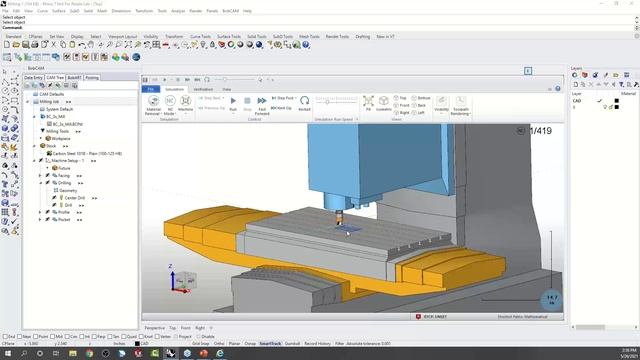Switch to the Posting tab
Screen dimensions: 640x360
click(x=92, y=78)
